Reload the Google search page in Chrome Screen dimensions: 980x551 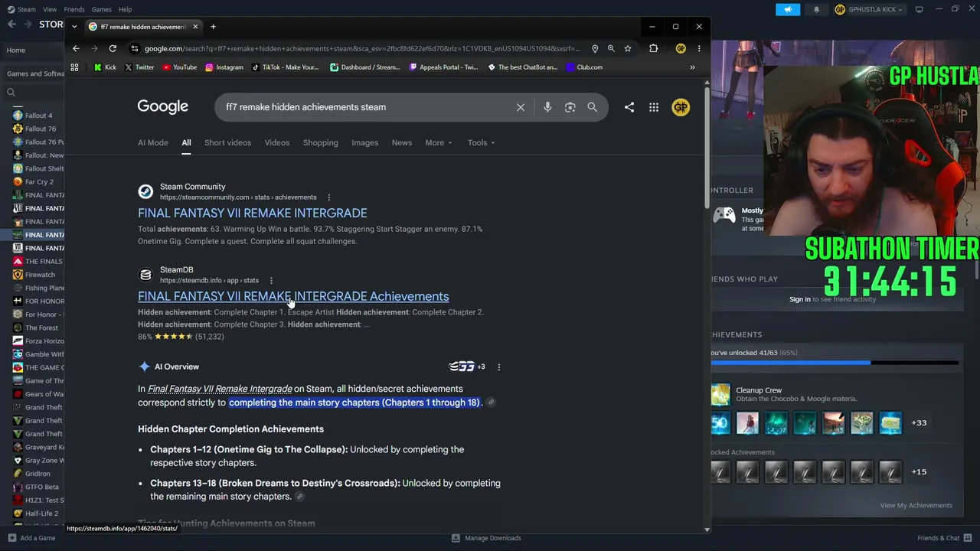pyautogui.click(x=113, y=48)
